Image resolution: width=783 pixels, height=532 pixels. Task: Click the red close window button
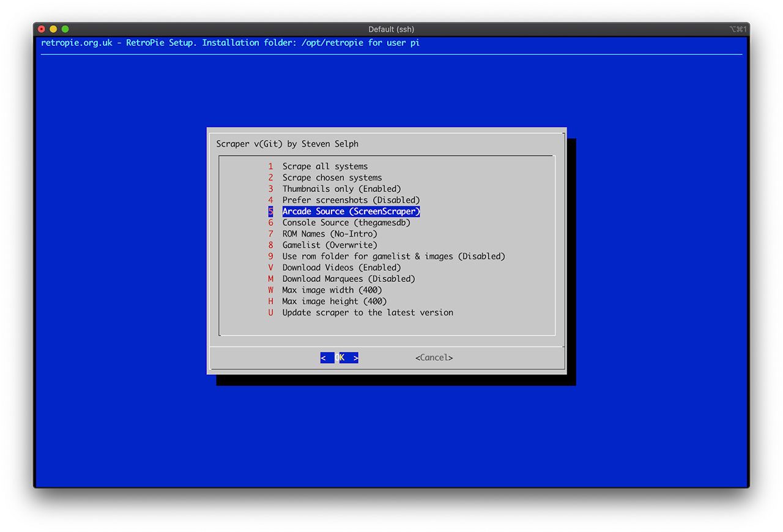pos(42,29)
